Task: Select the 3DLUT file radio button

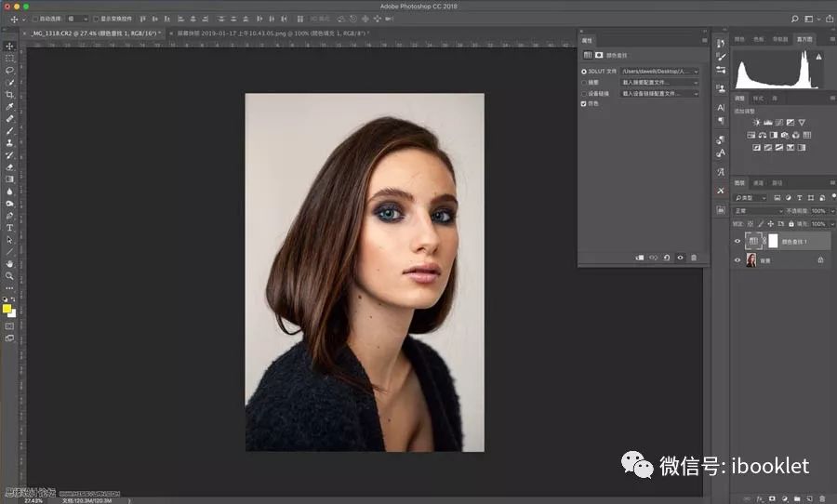Action: (584, 71)
